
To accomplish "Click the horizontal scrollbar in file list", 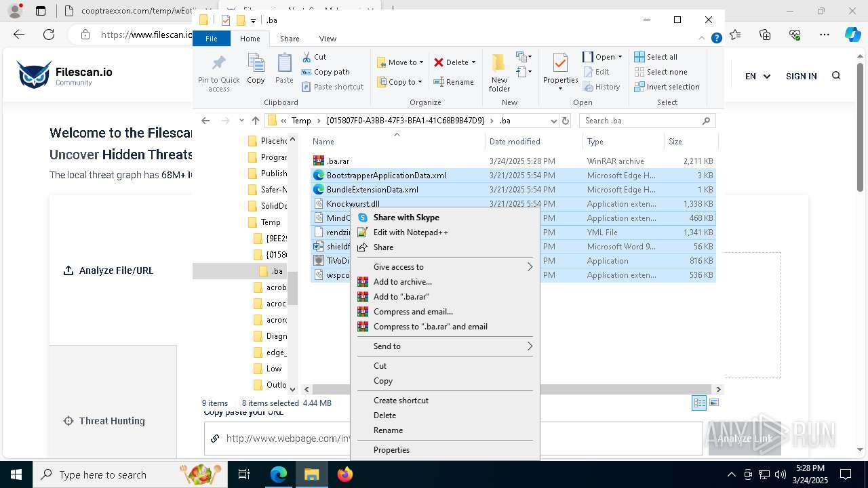I will (512, 390).
